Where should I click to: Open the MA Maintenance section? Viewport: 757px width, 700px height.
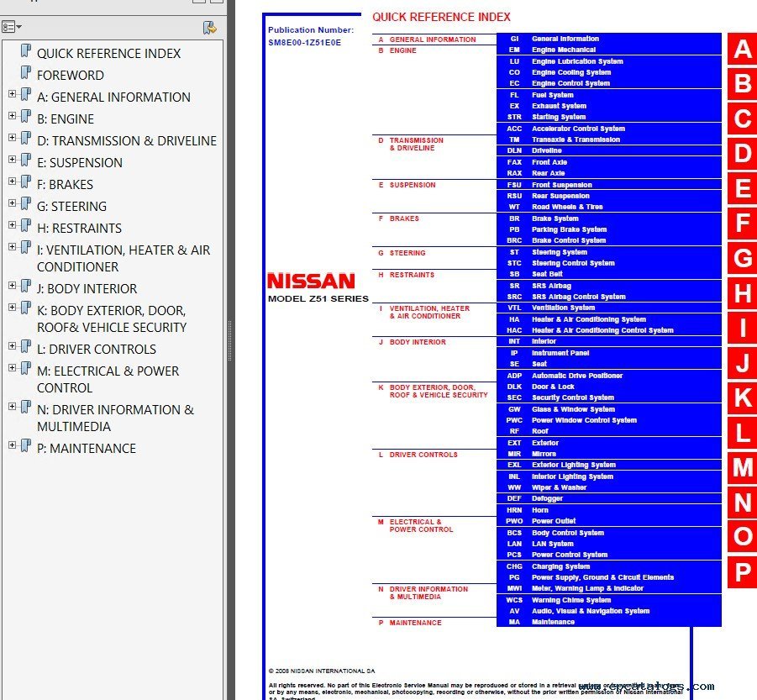pyautogui.click(x=609, y=622)
